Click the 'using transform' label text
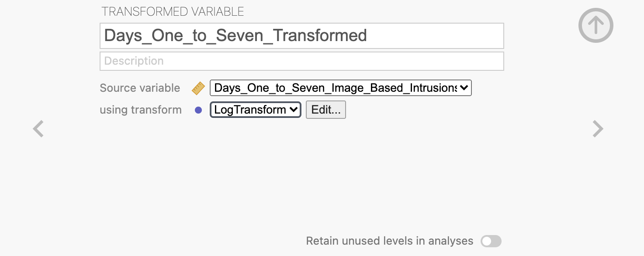The image size is (644, 256). click(x=141, y=110)
